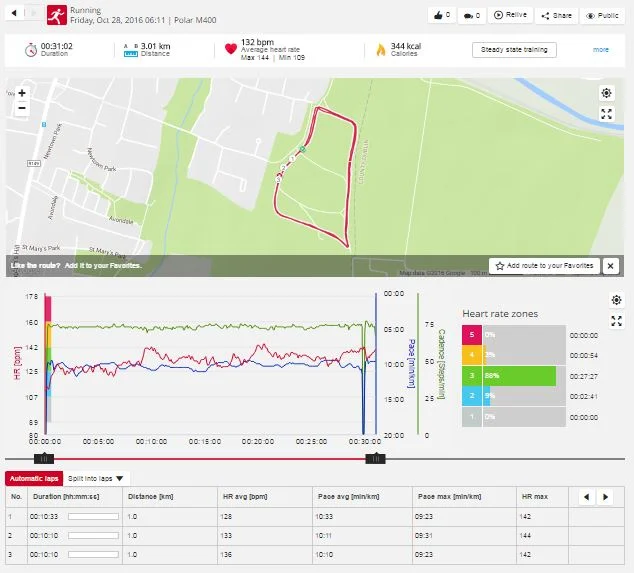
Task: Go to previous training with back arrow
Action: [13, 14]
